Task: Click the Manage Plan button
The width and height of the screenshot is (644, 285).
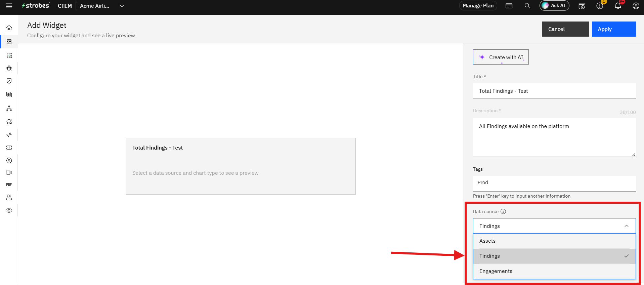Action: pos(478,6)
